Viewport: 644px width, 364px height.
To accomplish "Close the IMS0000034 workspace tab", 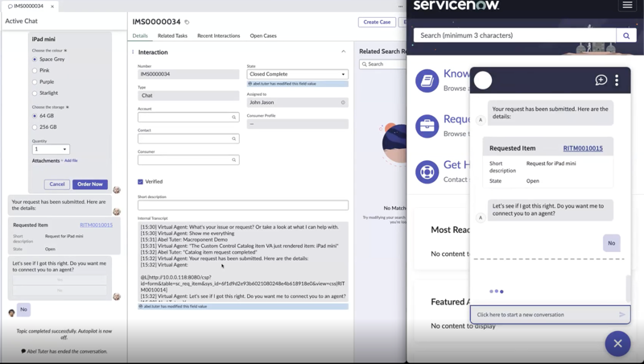I will [x=52, y=6].
